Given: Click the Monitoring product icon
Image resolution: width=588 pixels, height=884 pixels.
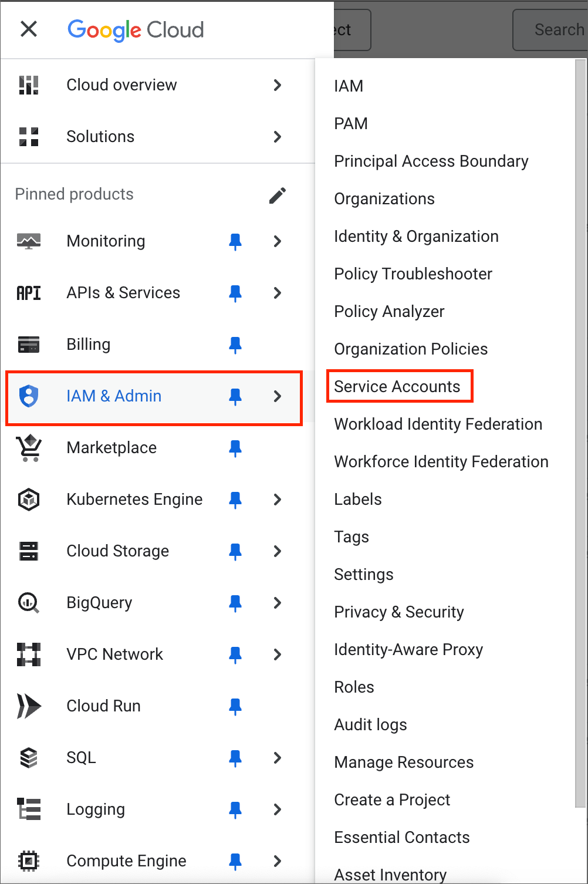Looking at the screenshot, I should 29,241.
